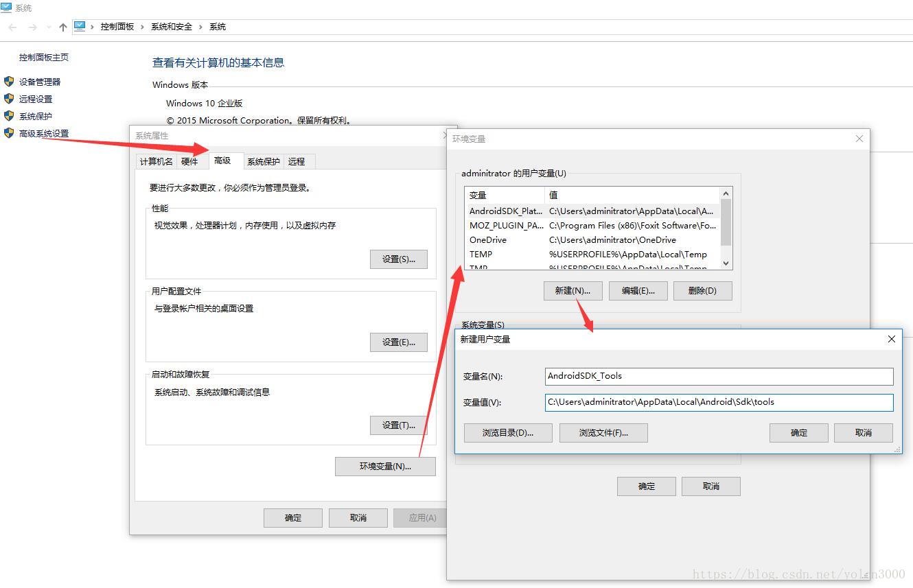The width and height of the screenshot is (913, 588).
Task: Click shield icon beside 远程设置
Action: click(9, 98)
